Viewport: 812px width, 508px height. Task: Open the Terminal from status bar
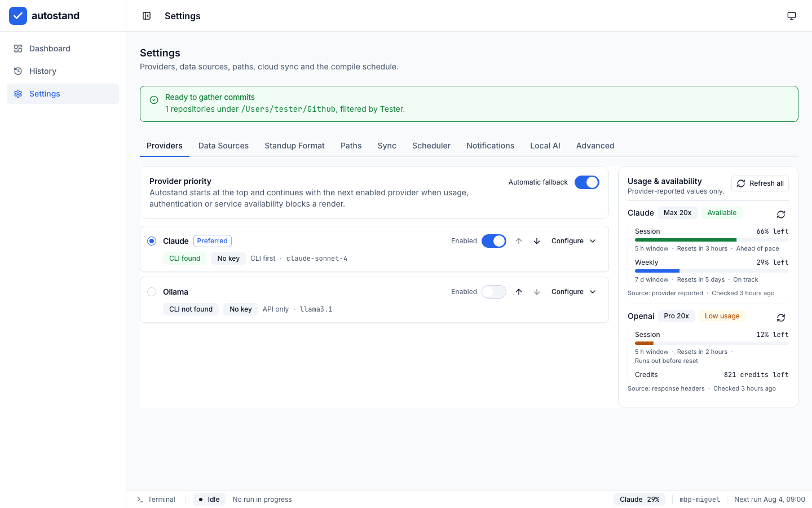tap(156, 500)
